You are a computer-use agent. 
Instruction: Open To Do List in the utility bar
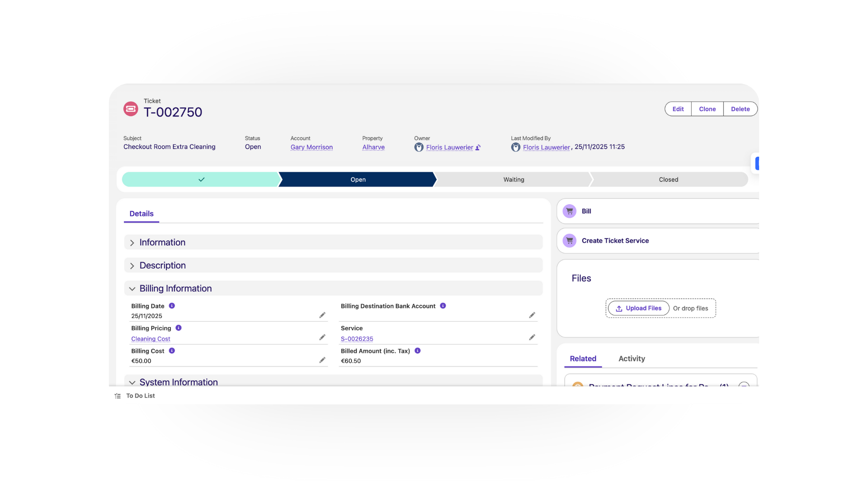(x=140, y=396)
